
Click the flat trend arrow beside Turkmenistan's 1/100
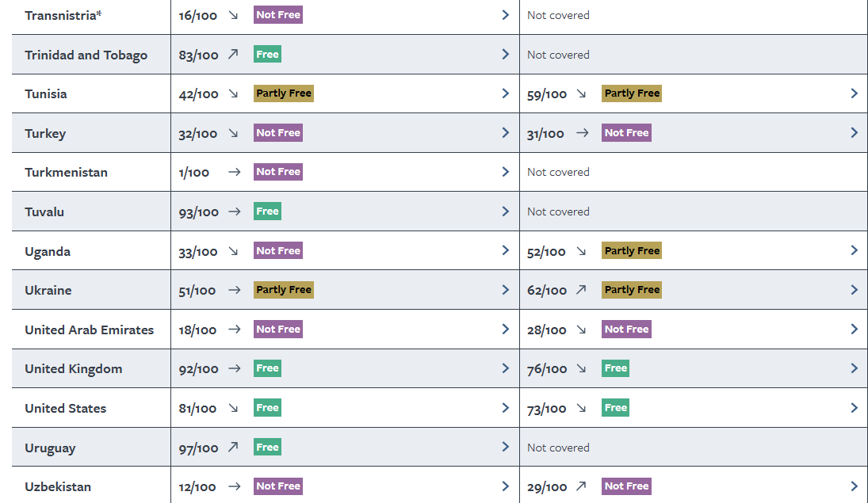234,172
